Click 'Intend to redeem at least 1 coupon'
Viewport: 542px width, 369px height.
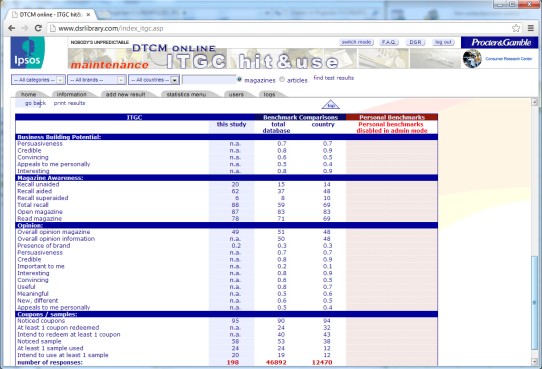(69, 334)
